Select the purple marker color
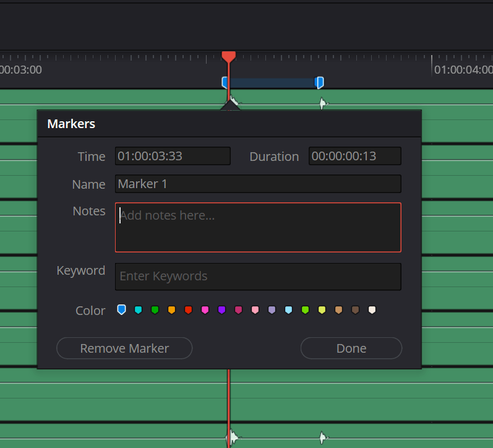493x448 pixels. click(x=221, y=310)
